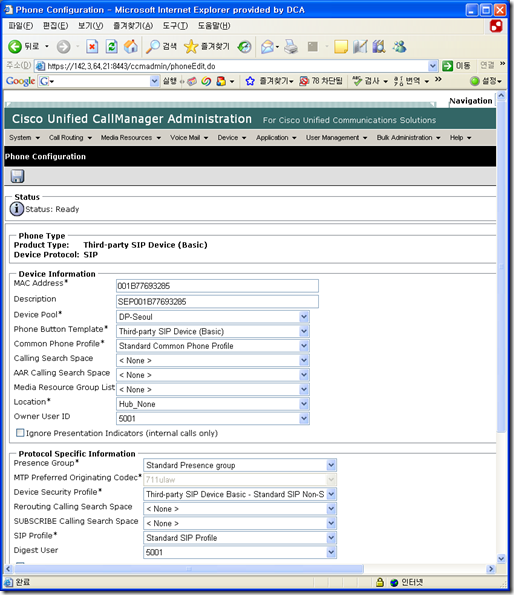Click the Messenger people icon in toolbar

click(399, 47)
